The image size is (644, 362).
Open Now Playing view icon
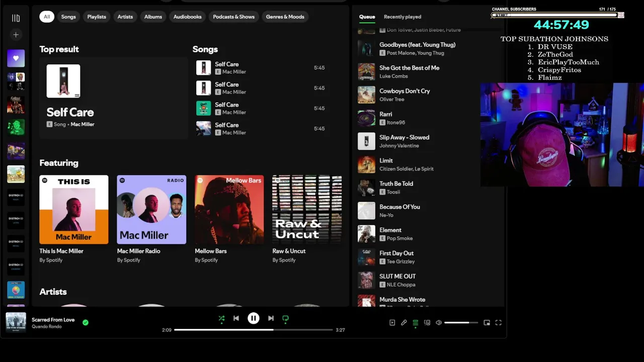[x=392, y=323]
